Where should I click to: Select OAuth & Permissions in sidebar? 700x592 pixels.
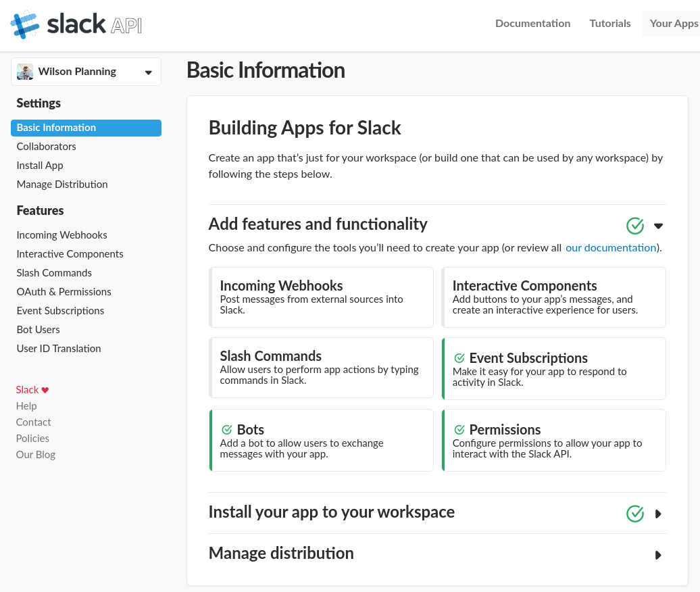pos(64,292)
